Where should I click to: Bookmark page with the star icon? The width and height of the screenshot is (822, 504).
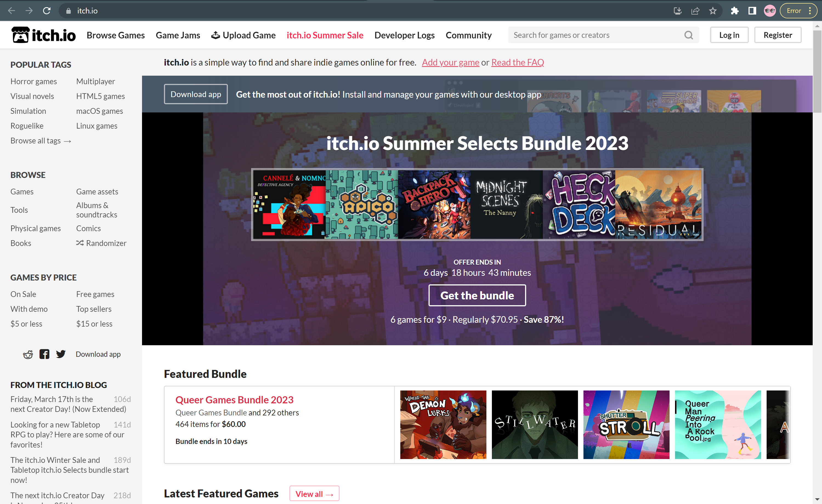point(713,11)
